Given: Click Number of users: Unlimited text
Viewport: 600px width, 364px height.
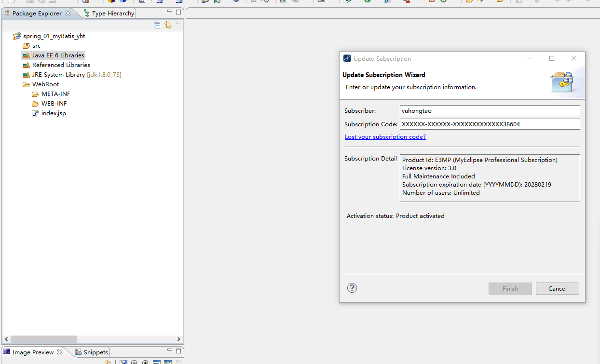Looking at the screenshot, I should pyautogui.click(x=441, y=193).
